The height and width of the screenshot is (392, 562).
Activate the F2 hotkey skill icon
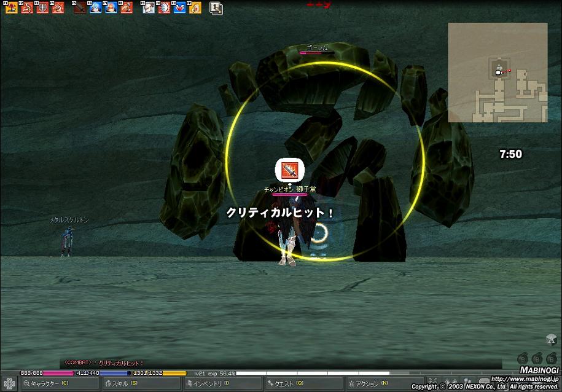27,8
